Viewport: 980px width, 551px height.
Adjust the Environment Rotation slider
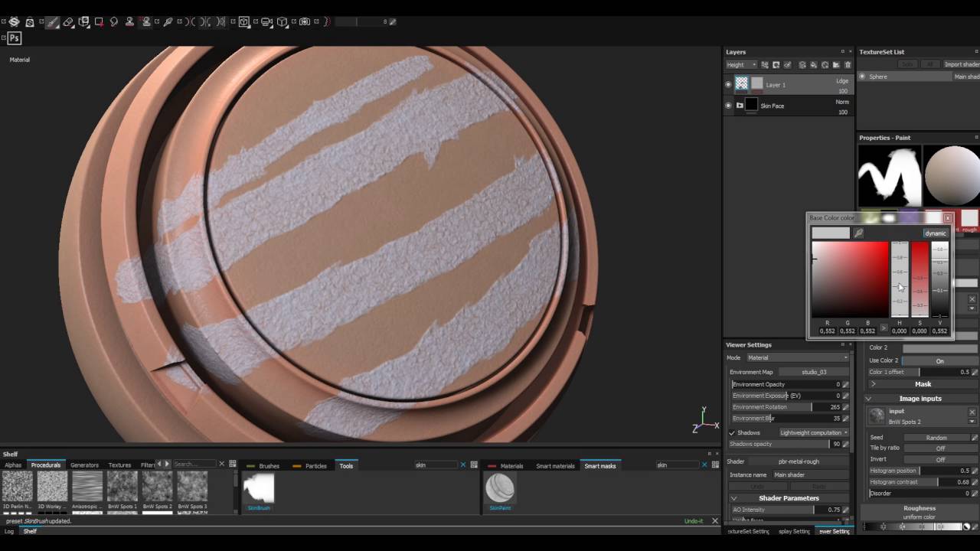coord(786,407)
